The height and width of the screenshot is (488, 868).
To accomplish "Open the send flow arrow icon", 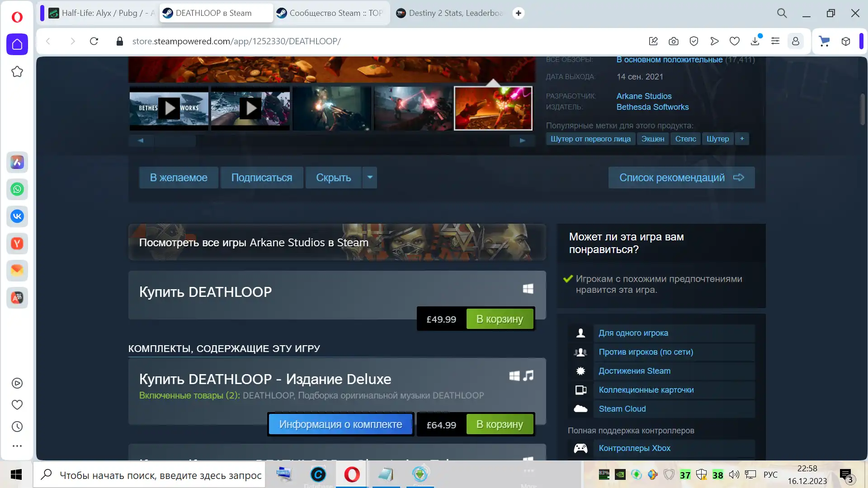I will pos(714,41).
